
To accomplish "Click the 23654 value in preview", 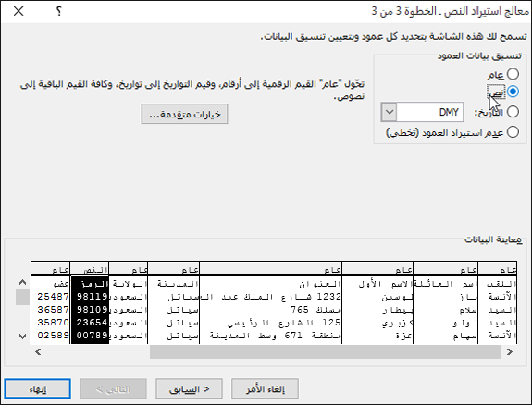I will click(x=92, y=323).
